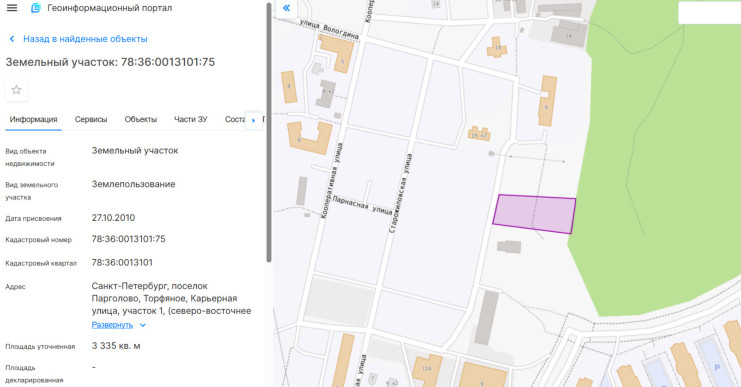Viewport: 741px width, 387px height.
Task: Click the info panel vertical scrollbar
Action: (x=269, y=132)
